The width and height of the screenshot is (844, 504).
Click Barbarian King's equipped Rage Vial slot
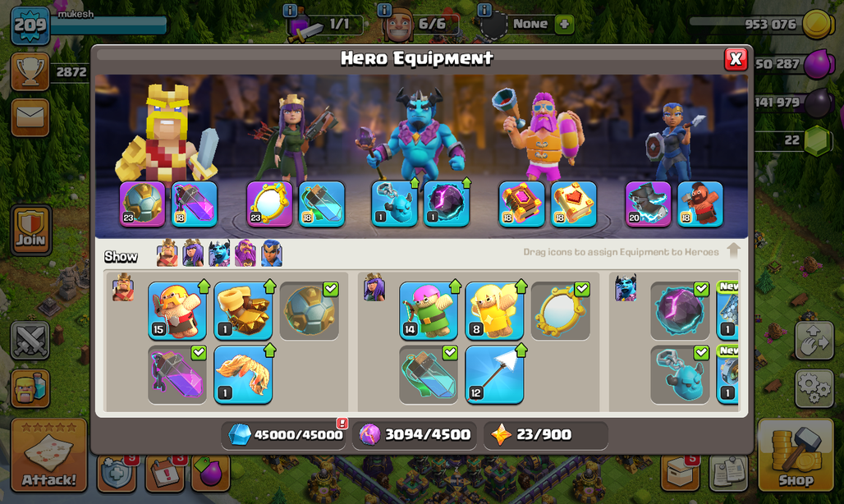point(195,204)
